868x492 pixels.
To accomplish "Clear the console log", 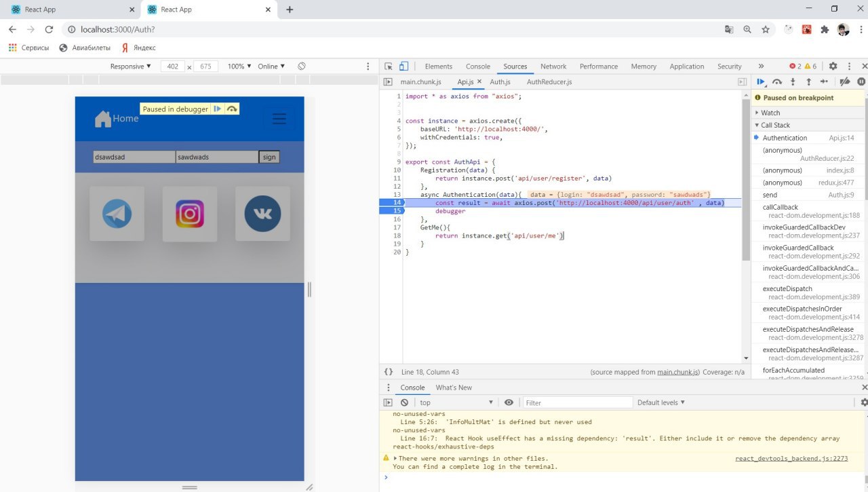I will (404, 402).
